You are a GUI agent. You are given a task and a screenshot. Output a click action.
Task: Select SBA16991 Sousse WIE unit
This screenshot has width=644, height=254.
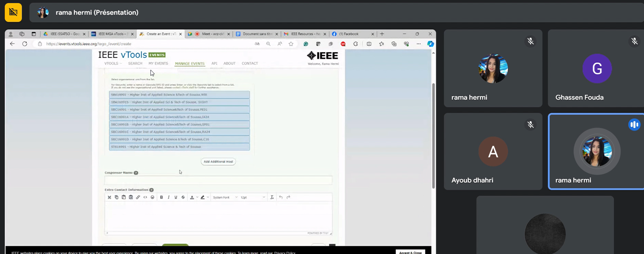(x=179, y=94)
